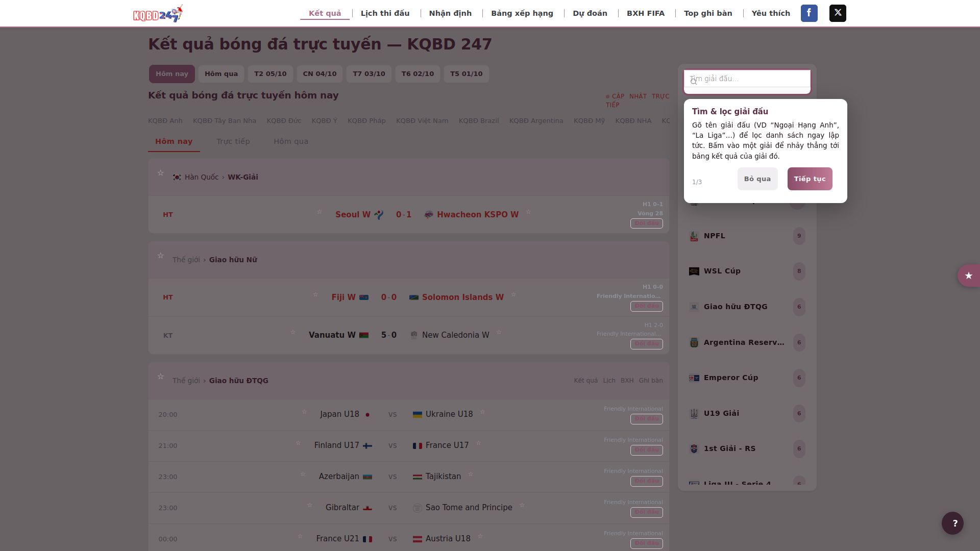
Task: Click the Seoul W team crest
Action: coord(379,215)
